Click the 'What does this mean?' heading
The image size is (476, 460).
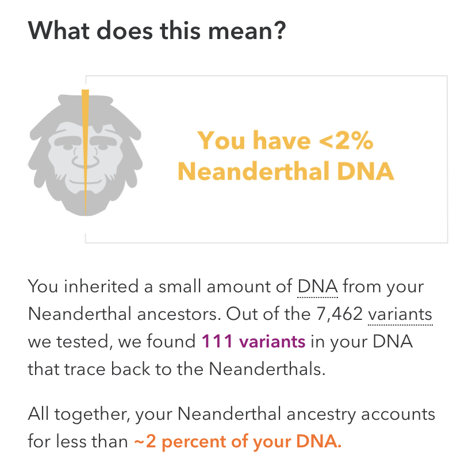pos(156,30)
